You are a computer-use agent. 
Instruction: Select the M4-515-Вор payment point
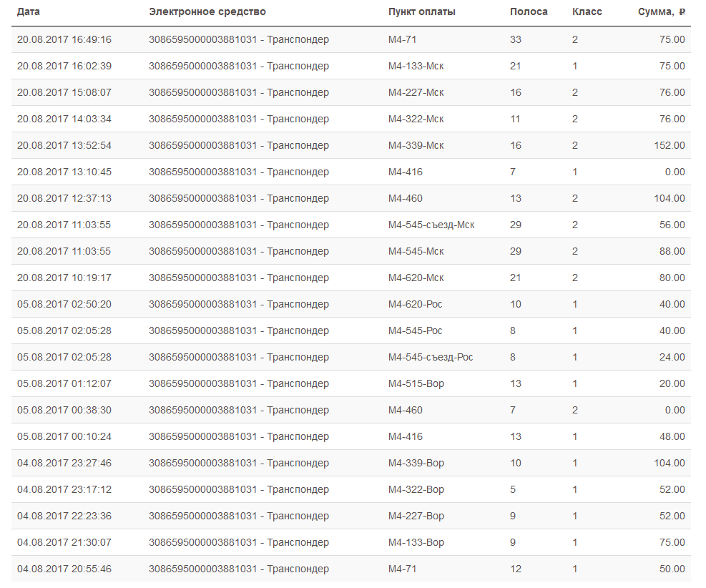(x=416, y=383)
